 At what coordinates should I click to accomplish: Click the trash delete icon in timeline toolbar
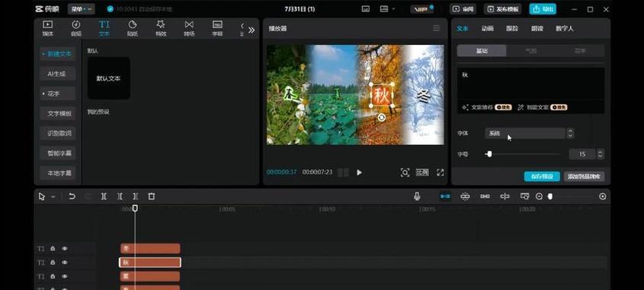(x=151, y=197)
